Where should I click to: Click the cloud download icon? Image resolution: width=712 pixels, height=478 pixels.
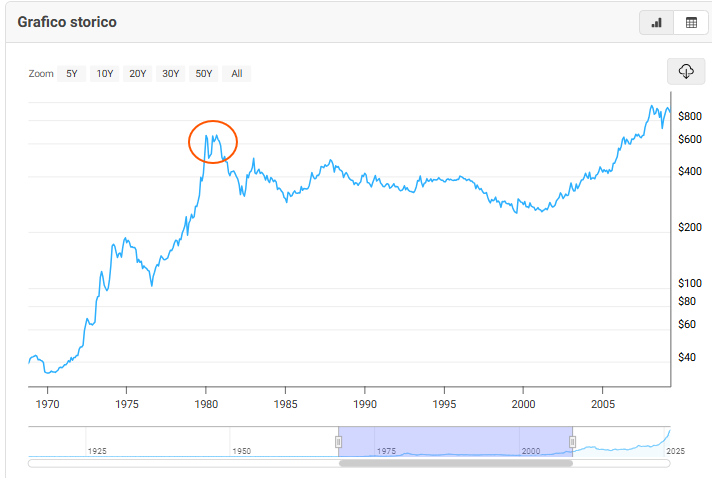pos(686,71)
